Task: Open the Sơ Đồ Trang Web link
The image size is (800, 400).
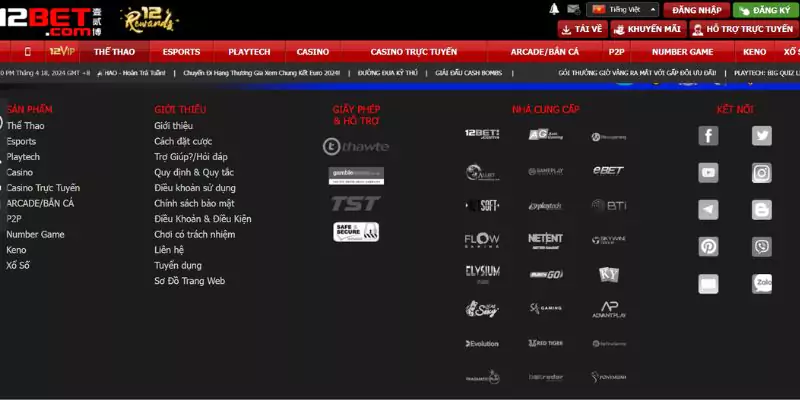Action: click(189, 281)
